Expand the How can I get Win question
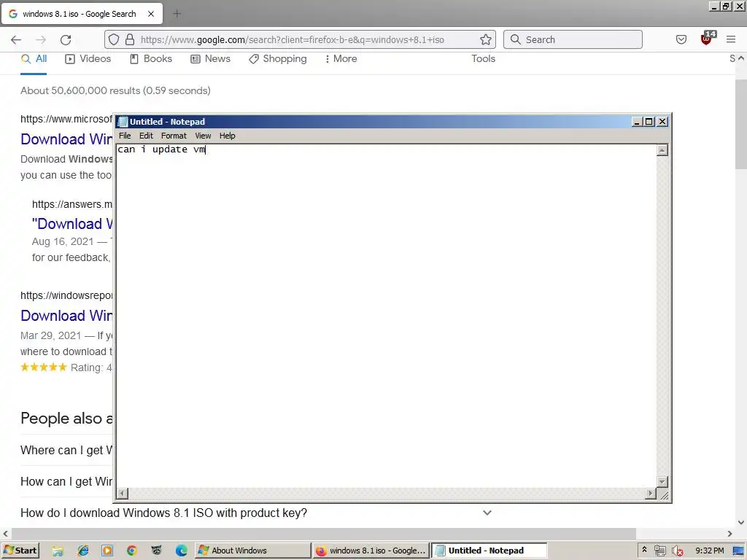This screenshot has width=747, height=560. 66,481
